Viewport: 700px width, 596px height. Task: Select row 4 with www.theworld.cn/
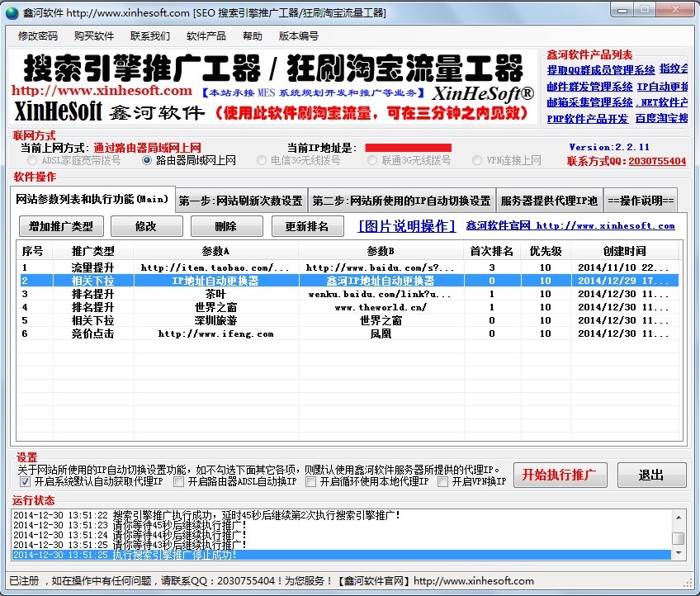[x=348, y=307]
